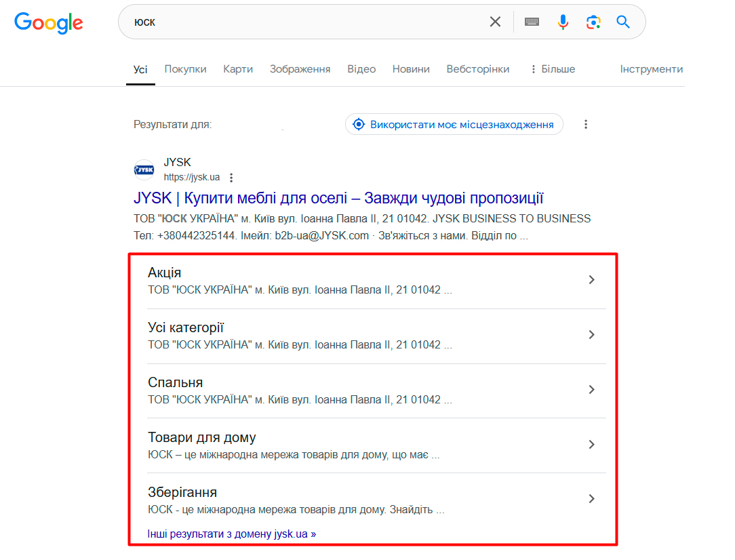Expand chevron on the Спальня row
Screen dimensions: 735x560
click(x=591, y=389)
